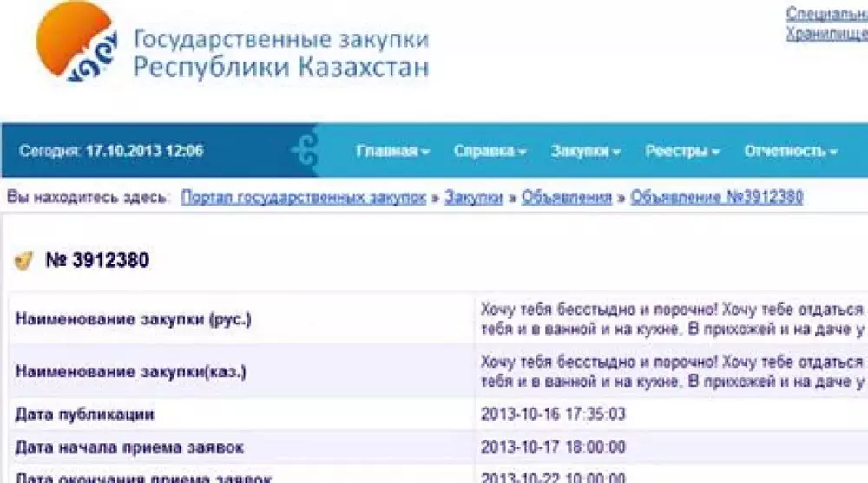Open the Объявления breadcrumb link
The width and height of the screenshot is (868, 483).
tap(567, 198)
